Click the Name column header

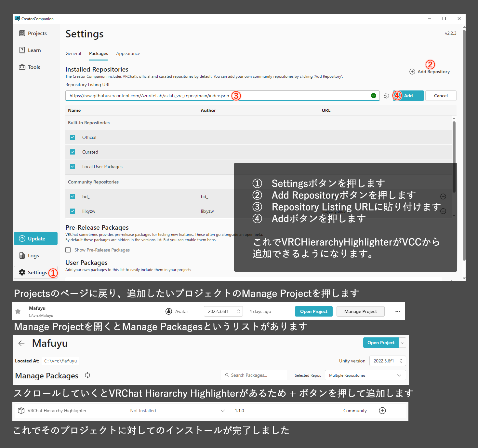click(74, 110)
